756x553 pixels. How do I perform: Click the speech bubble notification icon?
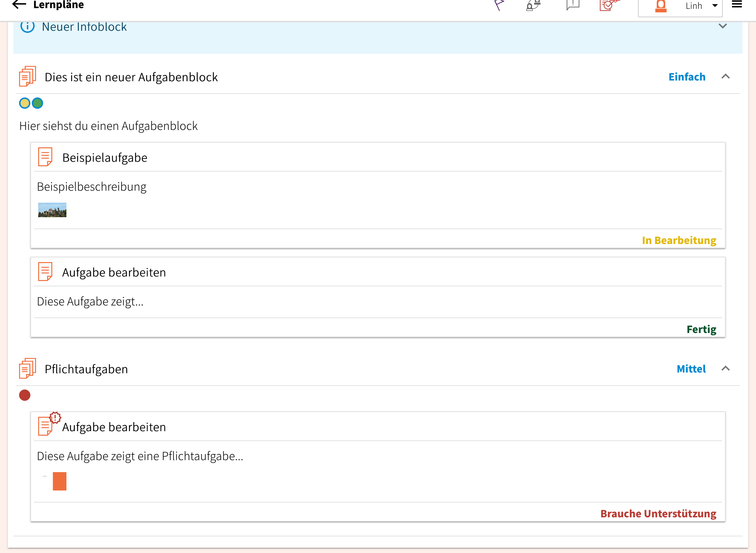[x=573, y=5]
